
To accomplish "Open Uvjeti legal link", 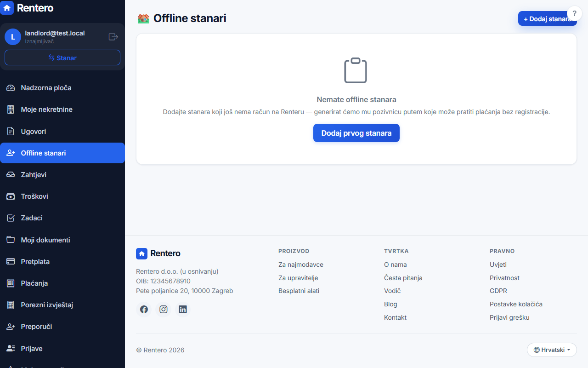I will point(498,264).
